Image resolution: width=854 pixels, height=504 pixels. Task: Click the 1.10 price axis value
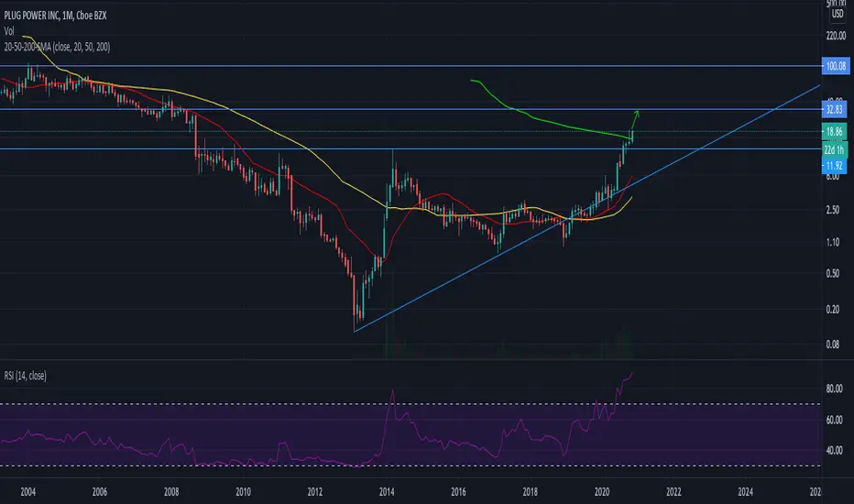(x=833, y=242)
